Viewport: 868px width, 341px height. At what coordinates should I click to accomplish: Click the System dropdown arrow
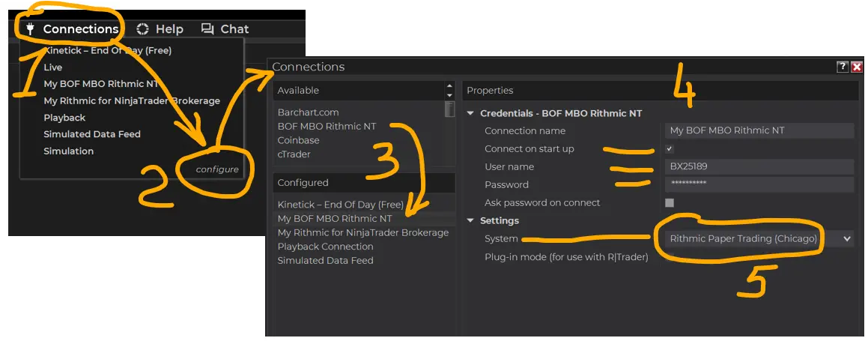tap(846, 239)
